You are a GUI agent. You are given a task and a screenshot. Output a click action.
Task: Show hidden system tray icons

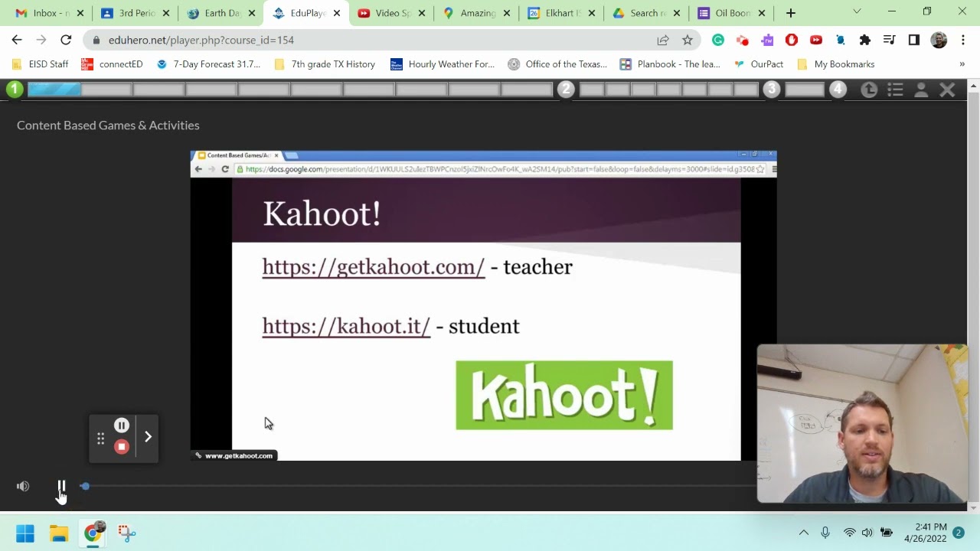coord(803,533)
